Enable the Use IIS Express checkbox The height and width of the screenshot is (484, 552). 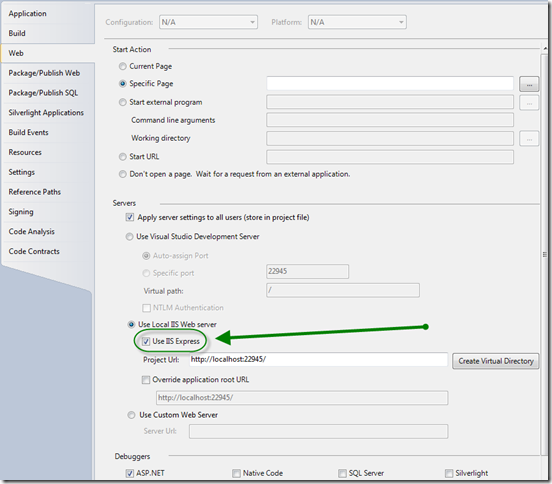(146, 341)
